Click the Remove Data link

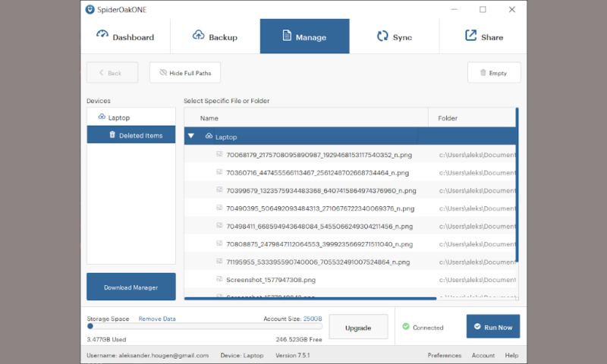click(x=156, y=318)
